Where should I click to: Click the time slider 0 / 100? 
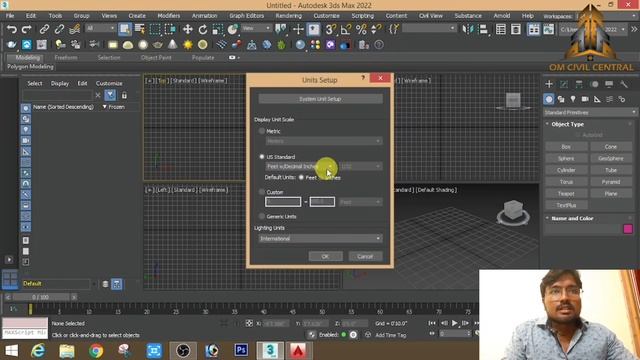(40, 297)
